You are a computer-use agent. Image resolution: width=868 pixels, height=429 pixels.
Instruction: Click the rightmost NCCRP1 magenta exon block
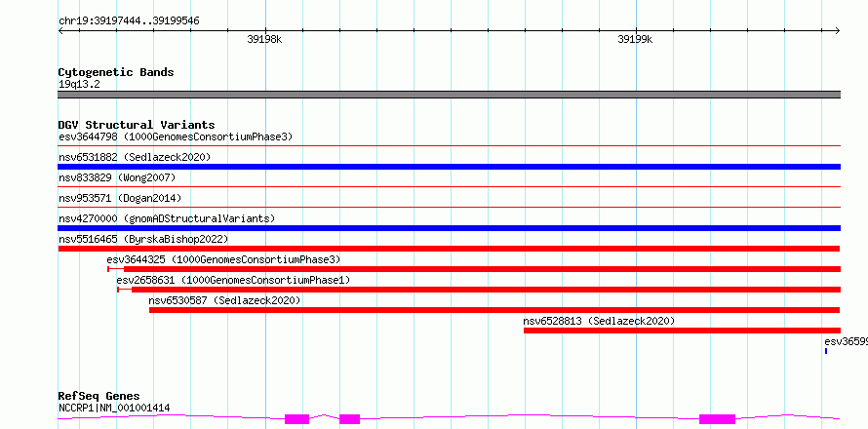coord(718,419)
